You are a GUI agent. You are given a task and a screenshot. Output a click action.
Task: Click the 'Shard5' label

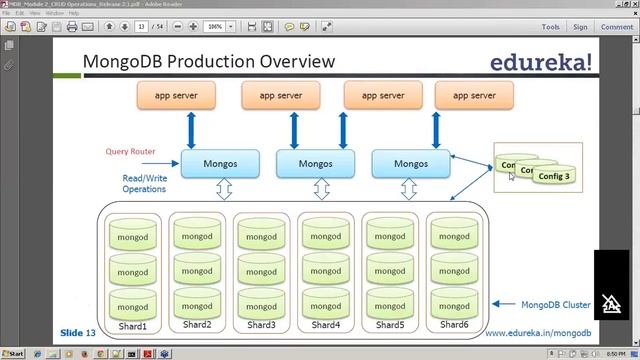pyautogui.click(x=390, y=325)
